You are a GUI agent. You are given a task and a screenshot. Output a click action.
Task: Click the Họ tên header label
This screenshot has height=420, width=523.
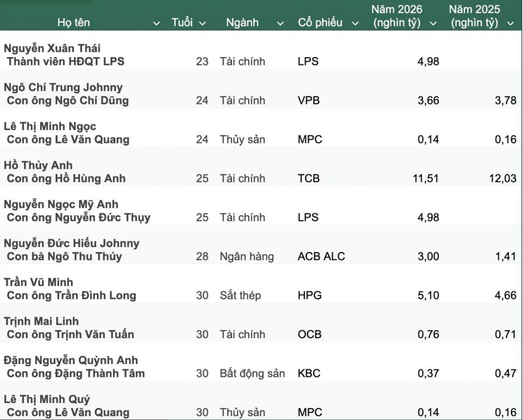tap(74, 23)
